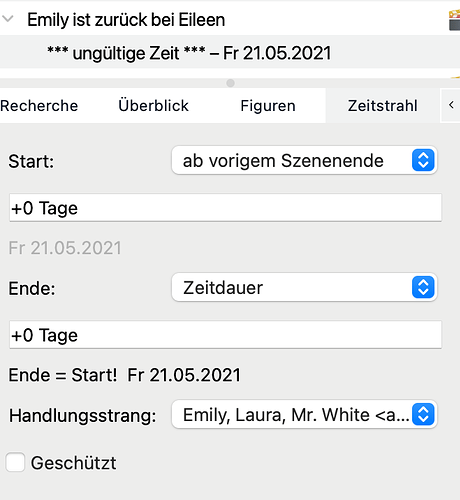Open the Überblick tab

pyautogui.click(x=153, y=106)
